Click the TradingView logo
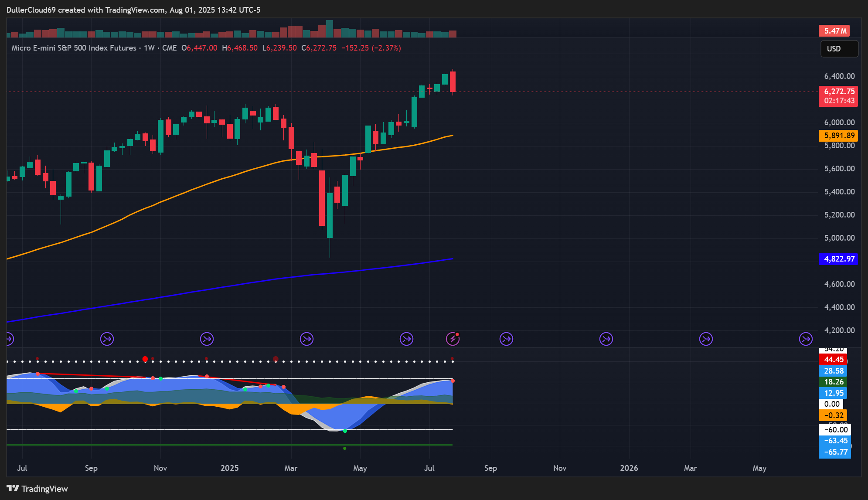 [37, 489]
